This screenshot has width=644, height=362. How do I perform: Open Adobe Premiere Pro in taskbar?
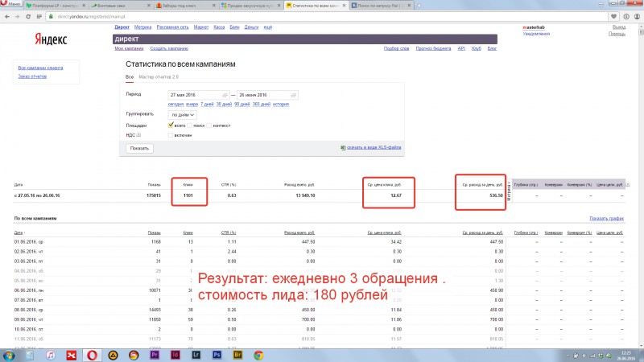(155, 355)
